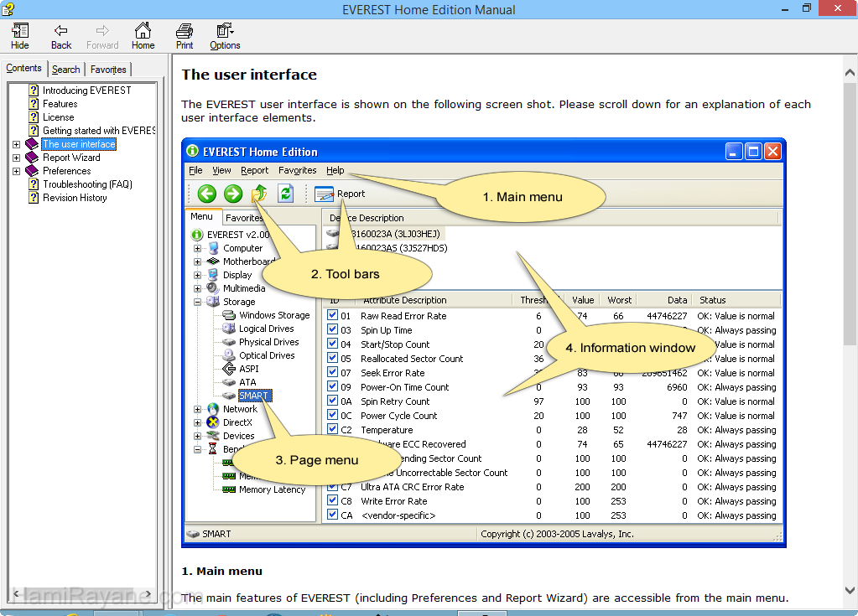
Task: Open Physical Drives page in EVEREST tree
Action: (268, 342)
